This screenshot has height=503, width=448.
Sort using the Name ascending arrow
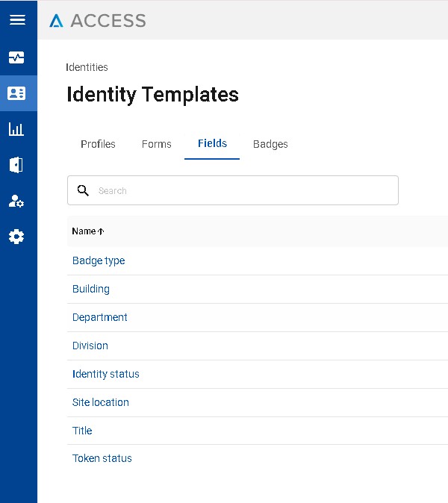click(x=101, y=231)
